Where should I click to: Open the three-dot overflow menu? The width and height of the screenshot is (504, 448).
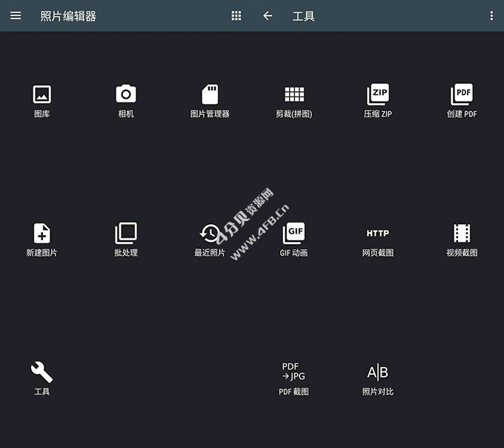491,16
